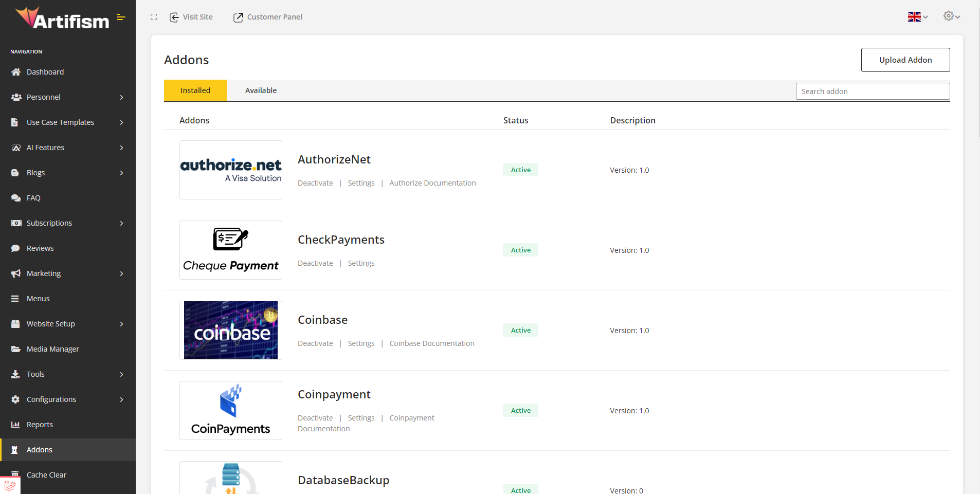Screen dimensions: 980x494
Task: Click the FAQ chat bubbles icon
Action: pos(16,198)
